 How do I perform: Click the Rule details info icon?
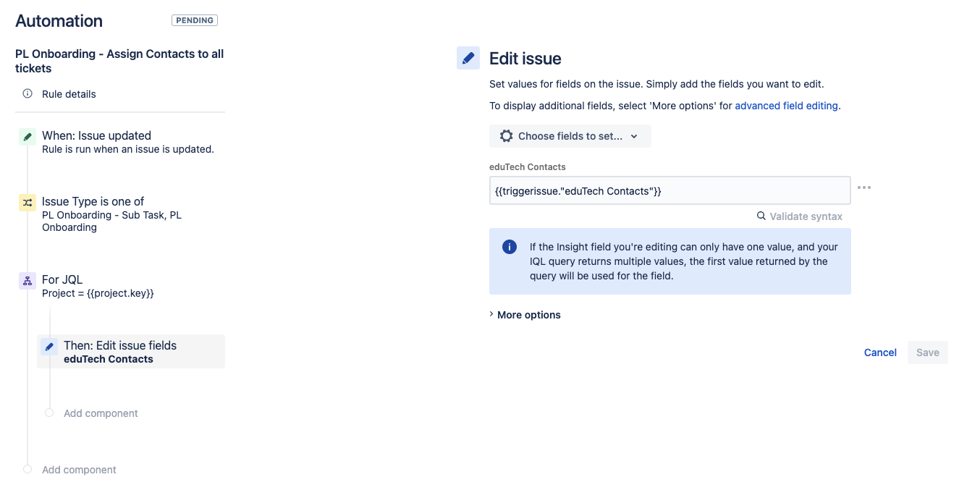click(28, 93)
